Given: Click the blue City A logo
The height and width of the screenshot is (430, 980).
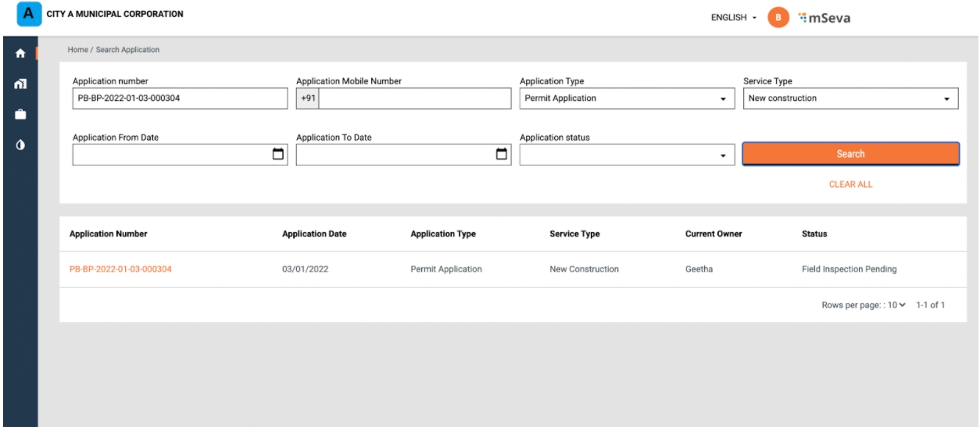Looking at the screenshot, I should 30,14.
